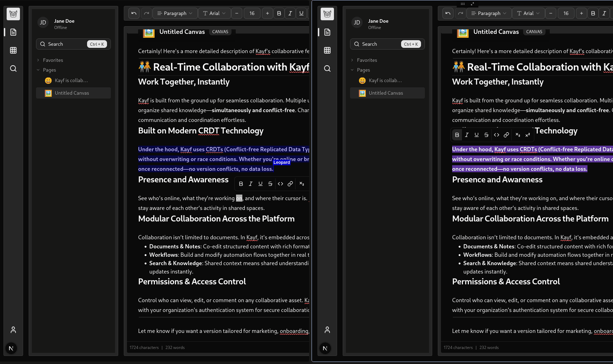Toggle bold in left window top toolbar
The width and height of the screenshot is (613, 364).
pos(279,13)
